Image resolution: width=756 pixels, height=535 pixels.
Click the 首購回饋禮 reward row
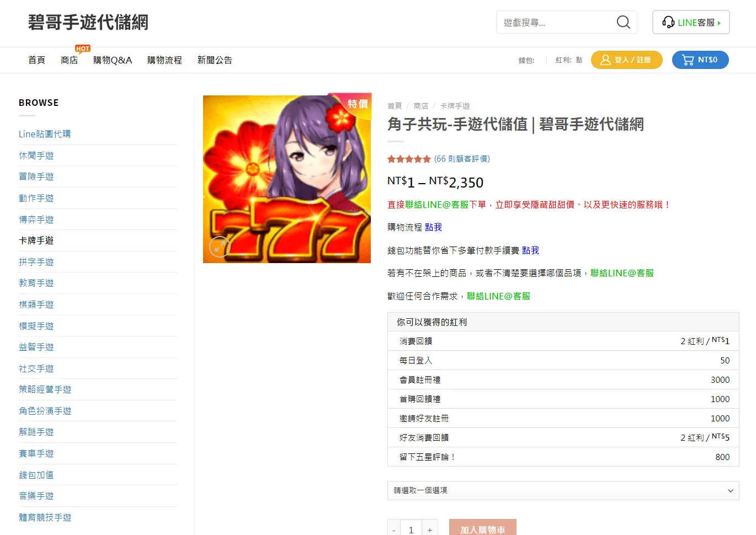coord(563,399)
